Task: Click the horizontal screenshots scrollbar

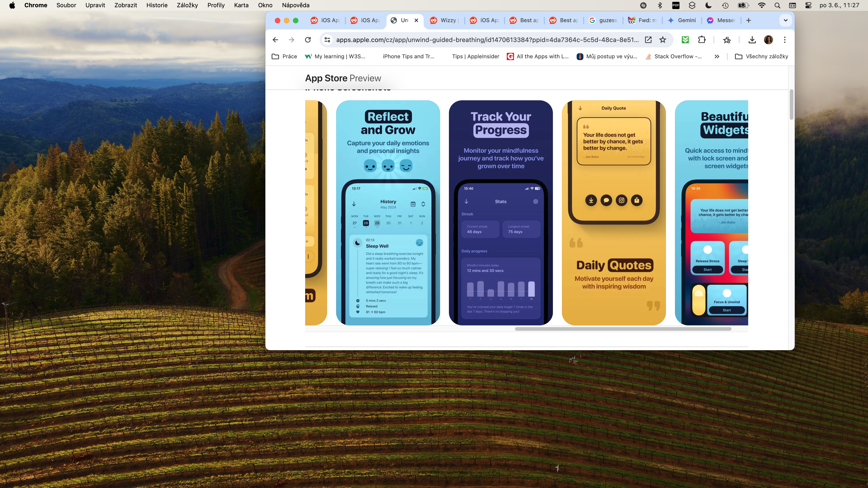Action: [x=623, y=329]
